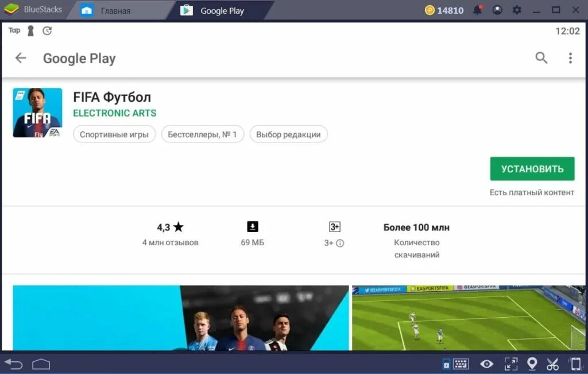The width and height of the screenshot is (588, 374).
Task: Open BlueStacks settings gear
Action: coord(517,10)
